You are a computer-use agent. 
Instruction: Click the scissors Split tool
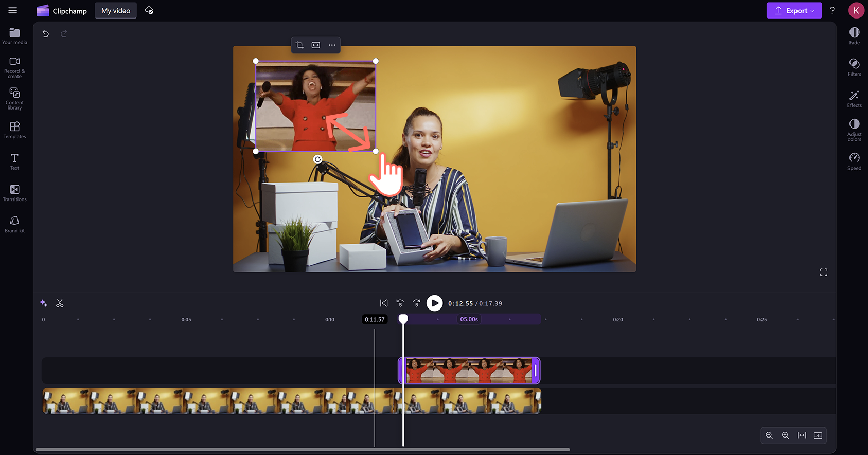(x=60, y=303)
